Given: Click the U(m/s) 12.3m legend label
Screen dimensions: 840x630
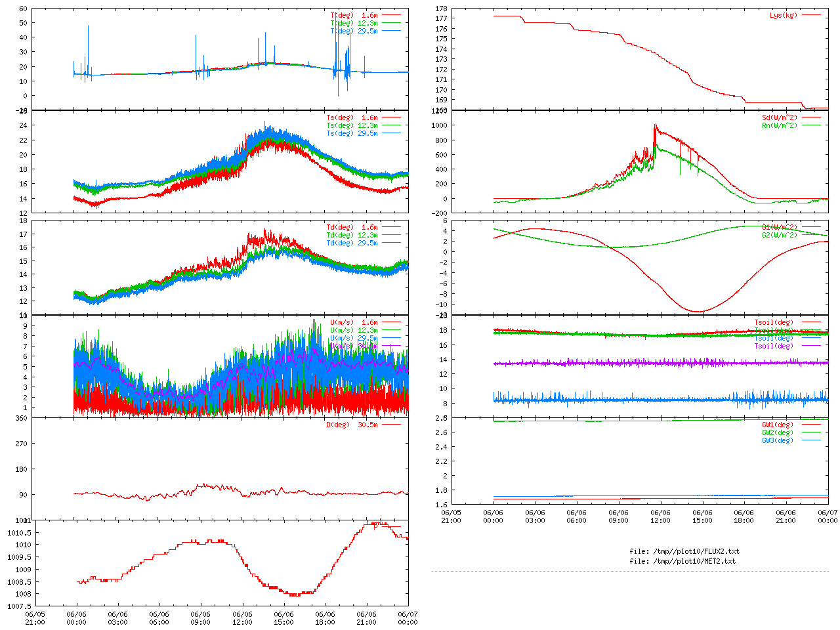Looking at the screenshot, I should 354,330.
